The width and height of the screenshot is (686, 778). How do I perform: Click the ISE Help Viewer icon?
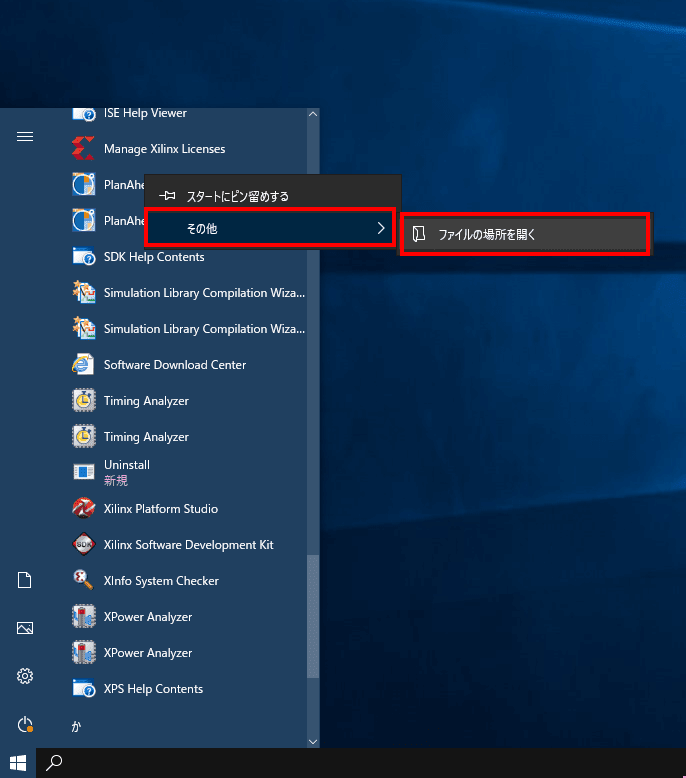pyautogui.click(x=84, y=114)
